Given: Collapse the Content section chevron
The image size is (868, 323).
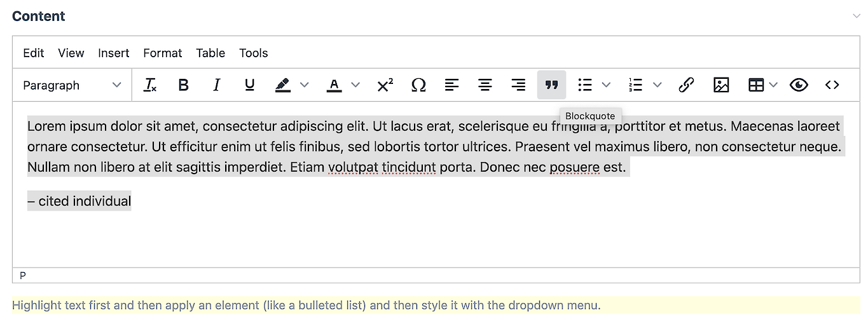Looking at the screenshot, I should tap(856, 17).
